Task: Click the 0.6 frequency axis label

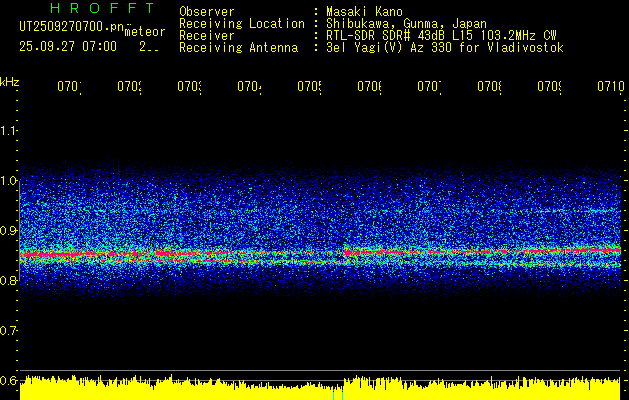Action: [x=8, y=380]
